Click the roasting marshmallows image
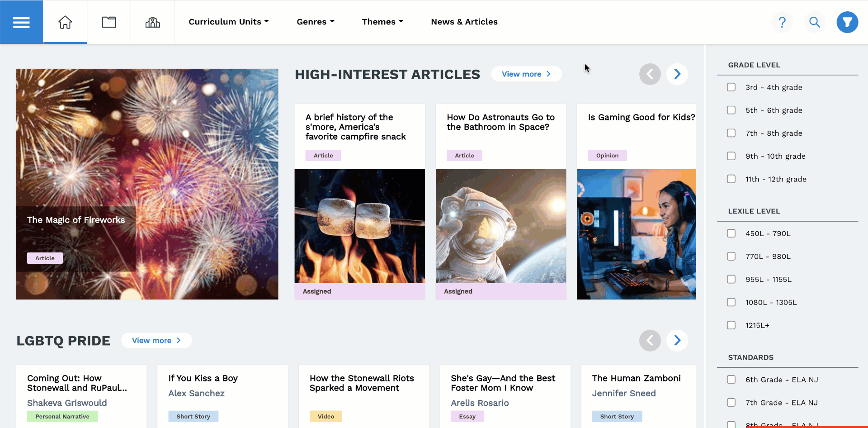868x428 pixels. pos(360,226)
